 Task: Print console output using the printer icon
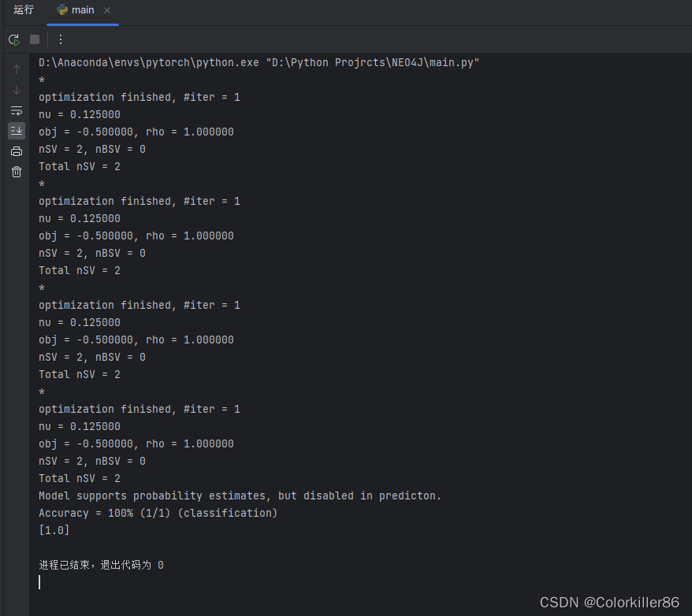(x=16, y=150)
